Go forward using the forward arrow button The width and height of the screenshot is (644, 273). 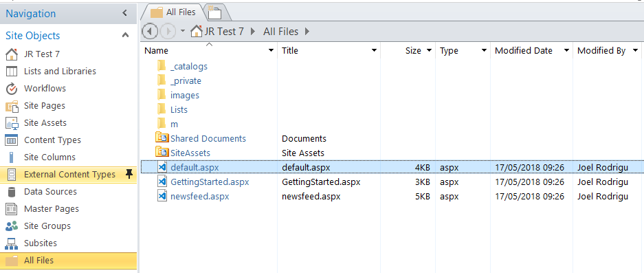coord(168,31)
